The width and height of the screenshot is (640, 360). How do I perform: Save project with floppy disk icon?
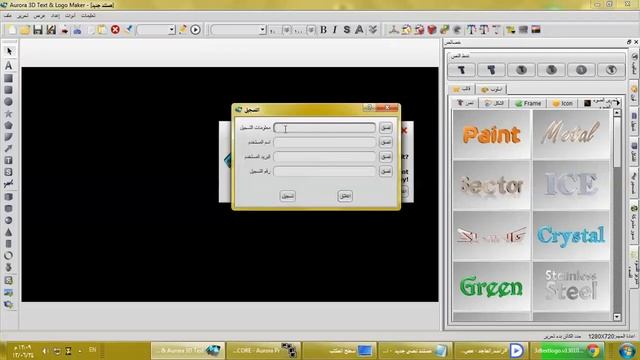(x=38, y=30)
